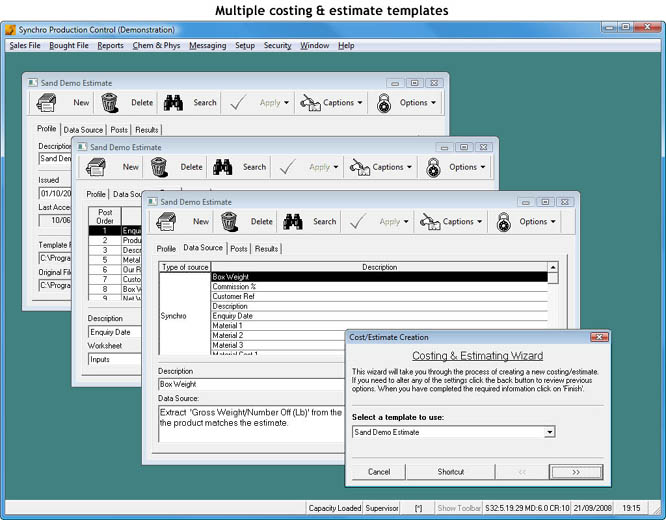
Task: Open the Help menu
Action: point(346,45)
